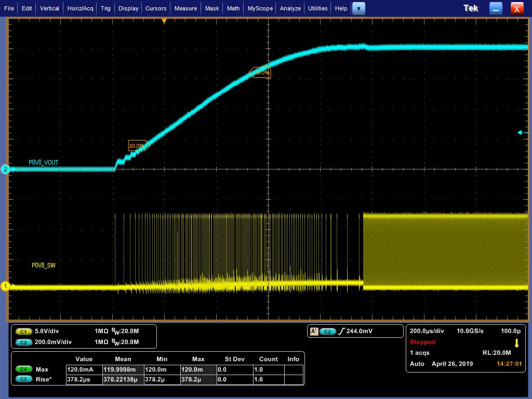Open the Mask menu
This screenshot has height=399, width=532.
click(x=212, y=8)
